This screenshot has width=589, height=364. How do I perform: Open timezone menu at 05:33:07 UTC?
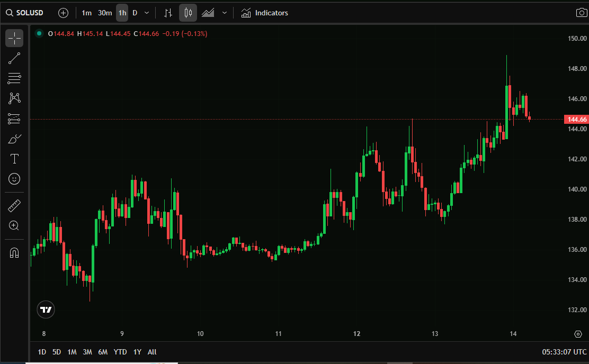[x=564, y=352]
